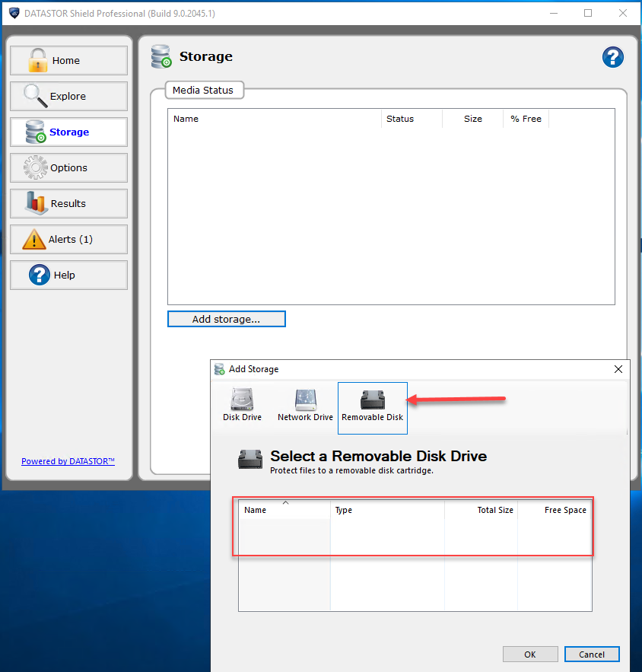Viewport: 642px width, 672px height.
Task: Click the Options gear icon
Action: coord(36,167)
